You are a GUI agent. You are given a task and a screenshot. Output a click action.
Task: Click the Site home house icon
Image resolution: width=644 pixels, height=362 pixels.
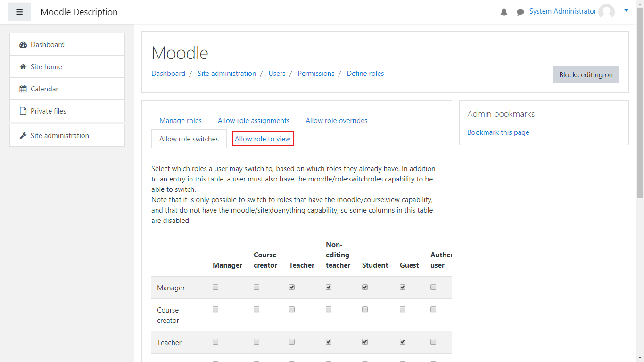tap(23, 67)
